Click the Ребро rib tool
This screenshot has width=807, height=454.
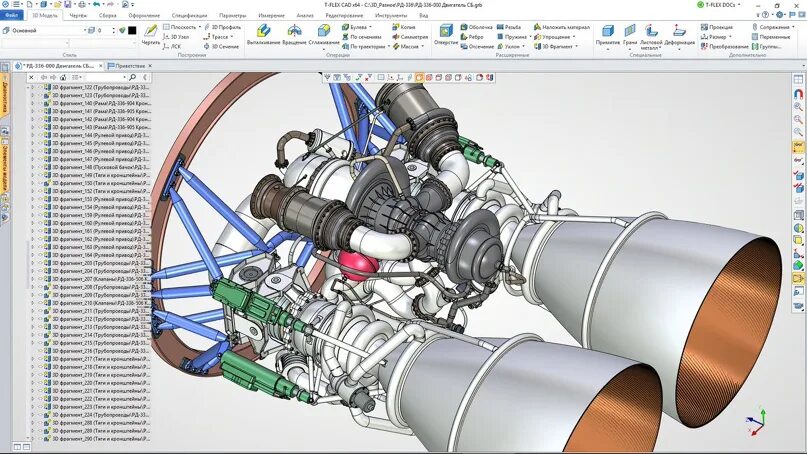click(472, 37)
